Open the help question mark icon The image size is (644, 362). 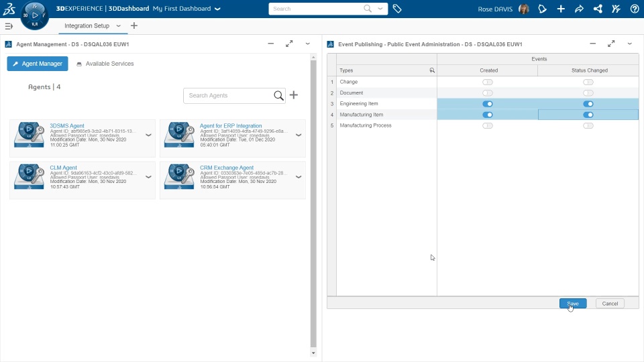pos(635,9)
